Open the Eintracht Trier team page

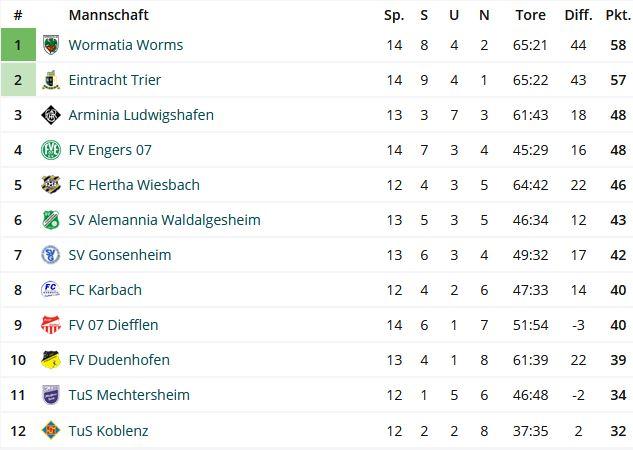(x=115, y=80)
